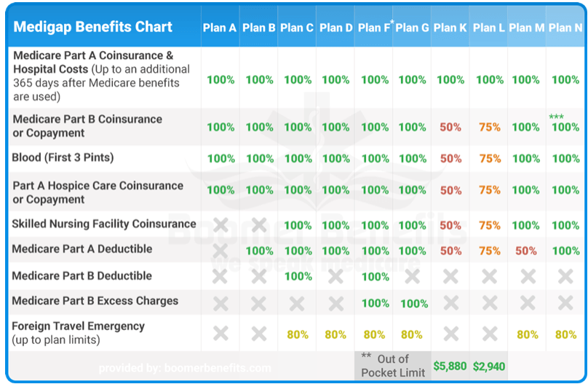The width and height of the screenshot is (588, 384).
Task: Select the Plan K column header
Action: tap(450, 28)
